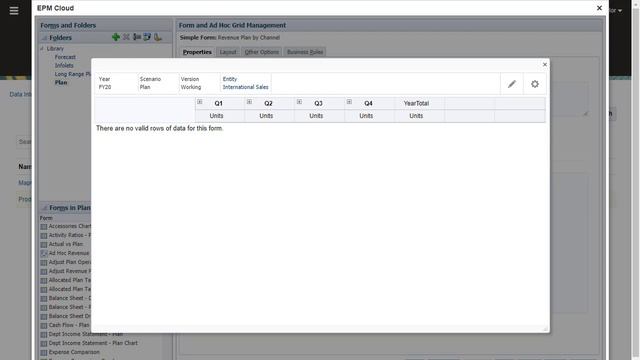Switch to the Layout tab
Viewport: 640px width, 360px height.
tap(228, 52)
